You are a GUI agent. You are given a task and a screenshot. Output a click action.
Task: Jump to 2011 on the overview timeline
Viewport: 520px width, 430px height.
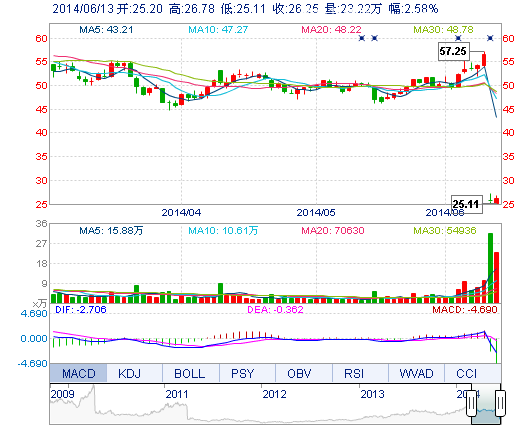tap(177, 394)
